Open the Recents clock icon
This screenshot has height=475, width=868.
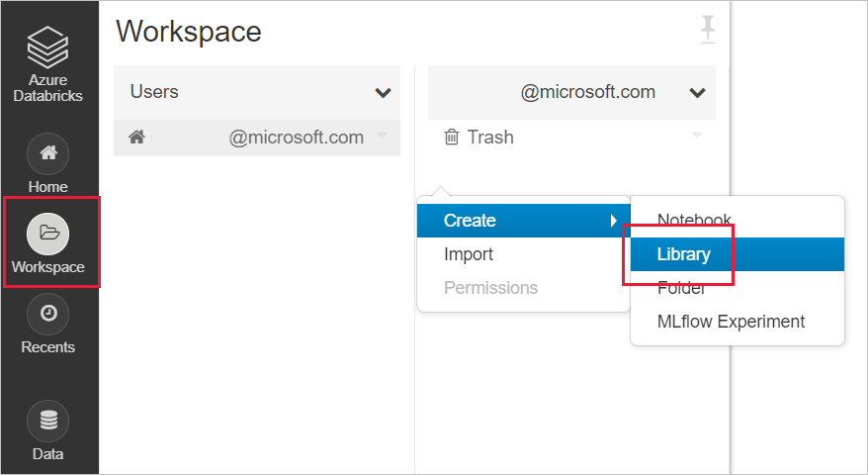(x=48, y=314)
